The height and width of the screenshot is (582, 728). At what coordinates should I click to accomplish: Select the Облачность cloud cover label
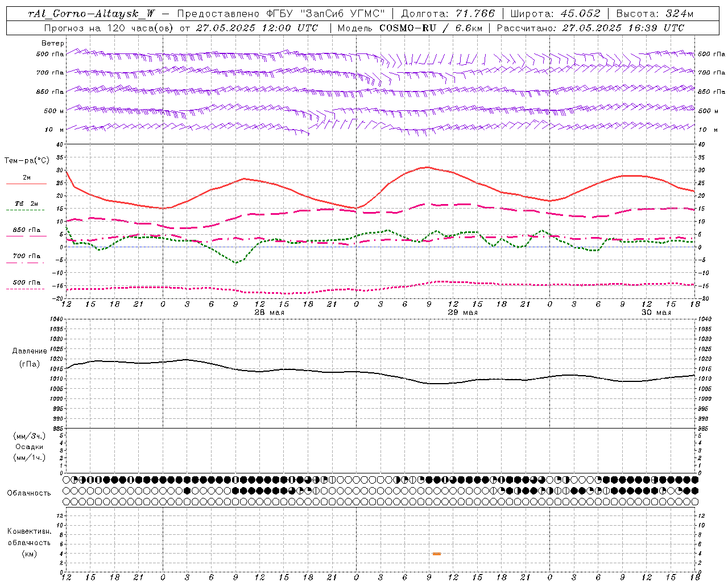tap(29, 493)
